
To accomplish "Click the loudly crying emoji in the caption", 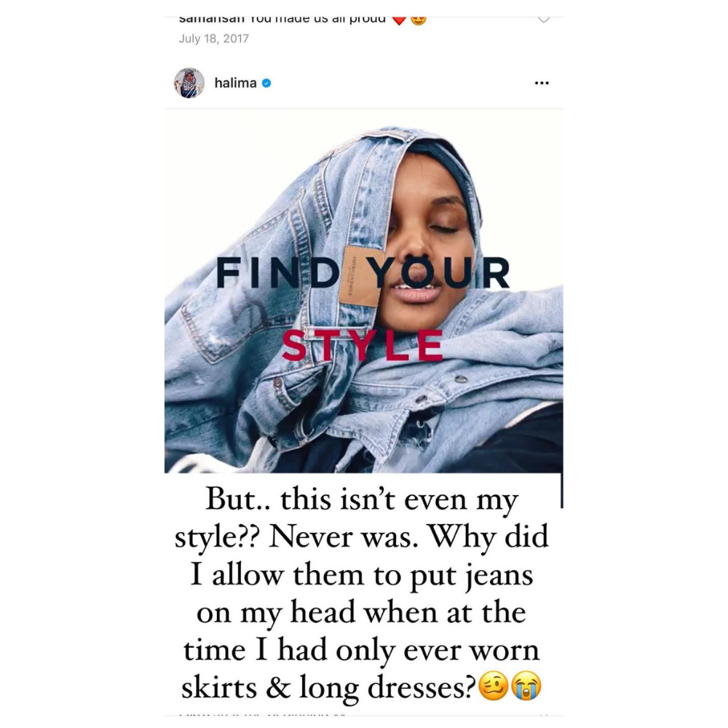I will (526, 686).
